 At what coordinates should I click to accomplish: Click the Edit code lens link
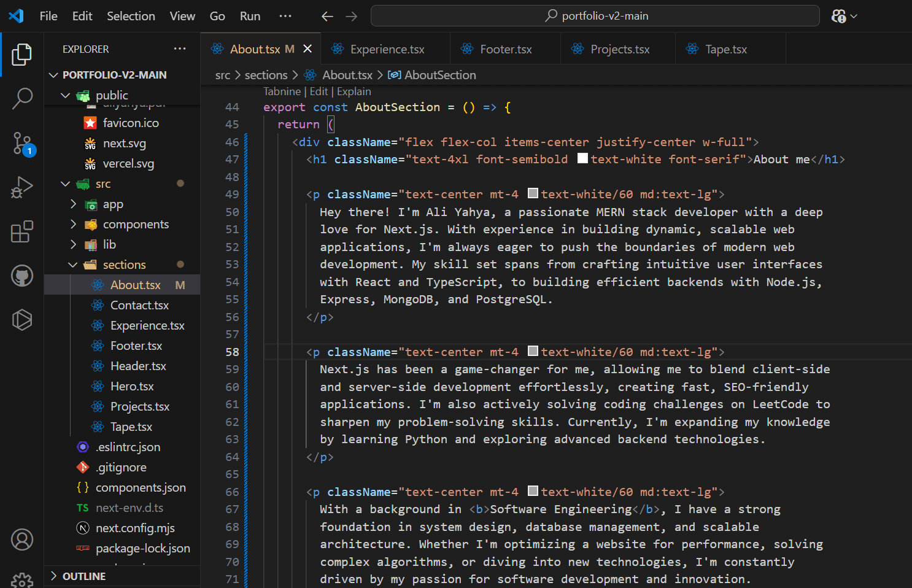319,91
